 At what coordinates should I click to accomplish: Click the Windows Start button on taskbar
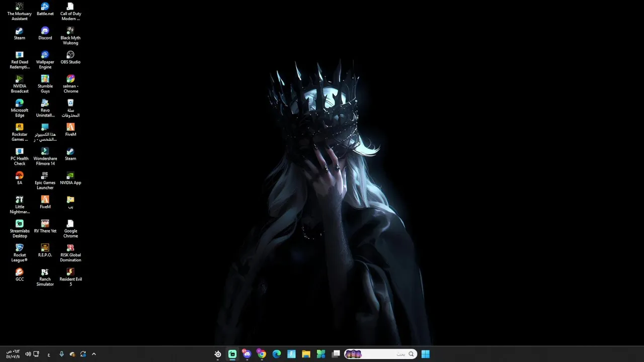coord(425,354)
